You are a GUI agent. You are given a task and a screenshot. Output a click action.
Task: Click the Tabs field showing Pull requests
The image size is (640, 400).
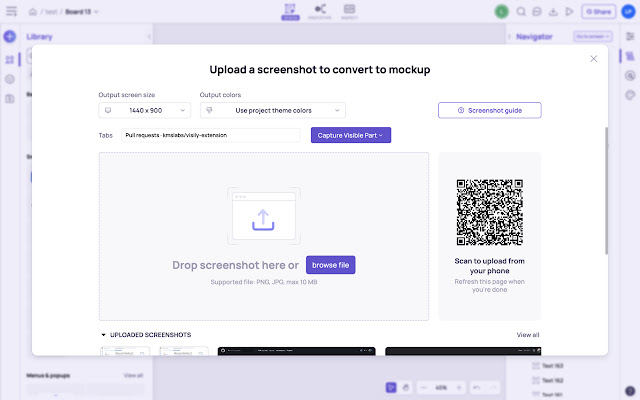pos(211,135)
